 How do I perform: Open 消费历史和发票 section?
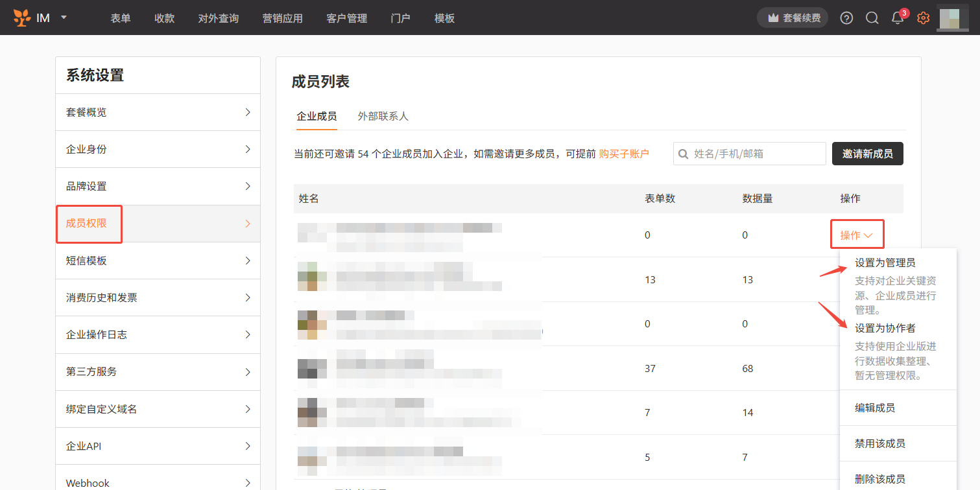click(158, 297)
